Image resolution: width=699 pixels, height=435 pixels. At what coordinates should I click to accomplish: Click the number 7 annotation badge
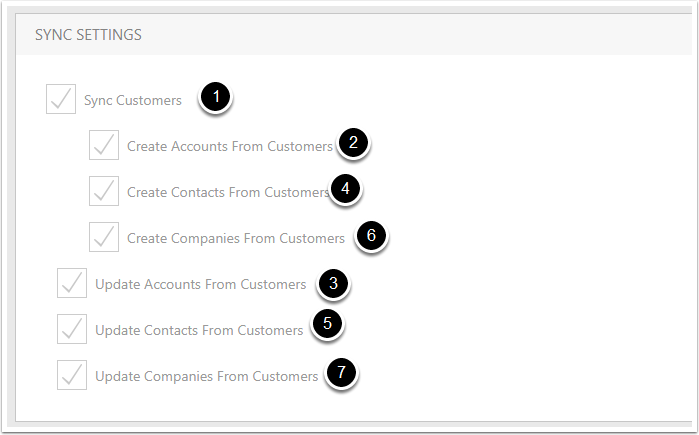click(x=341, y=372)
